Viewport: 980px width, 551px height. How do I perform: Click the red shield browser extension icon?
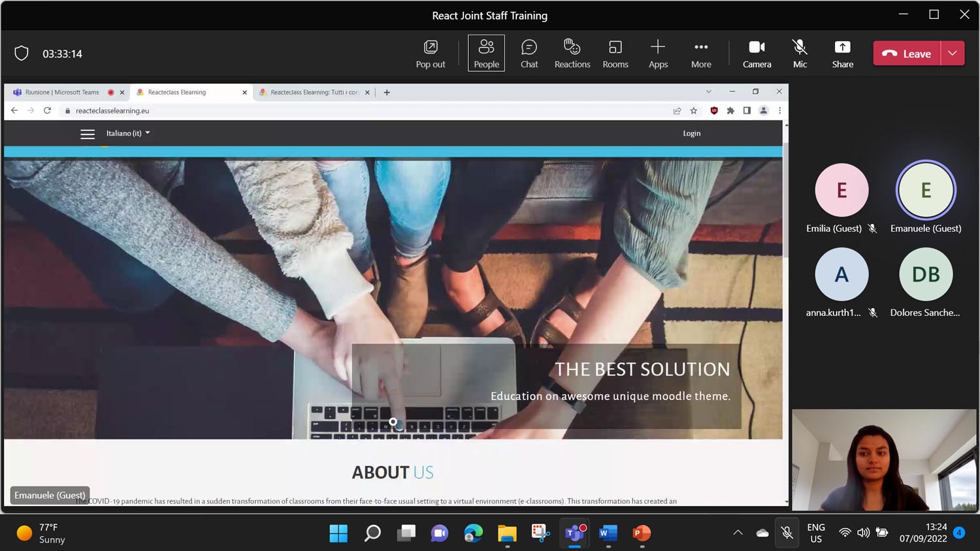pyautogui.click(x=714, y=110)
